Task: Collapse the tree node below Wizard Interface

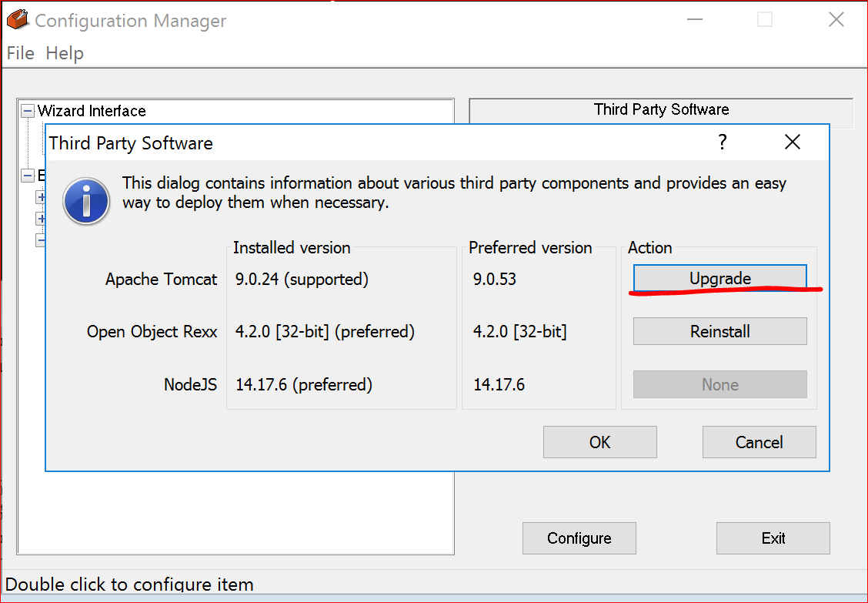Action: [x=28, y=176]
